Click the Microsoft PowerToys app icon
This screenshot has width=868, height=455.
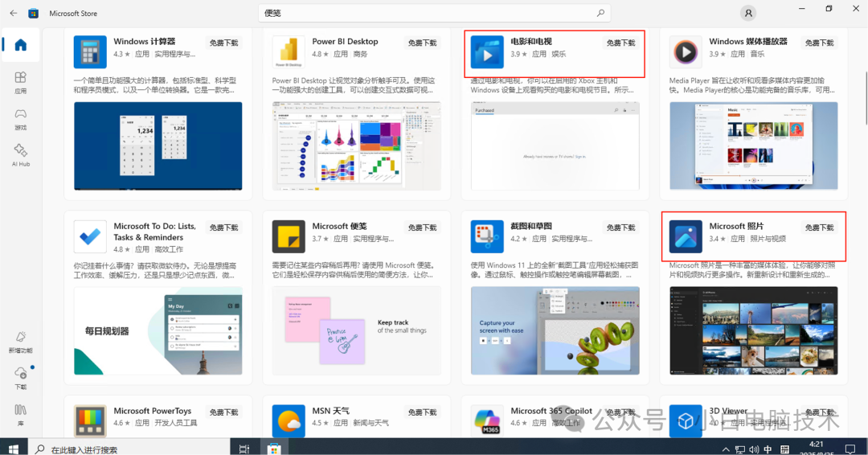coord(90,421)
